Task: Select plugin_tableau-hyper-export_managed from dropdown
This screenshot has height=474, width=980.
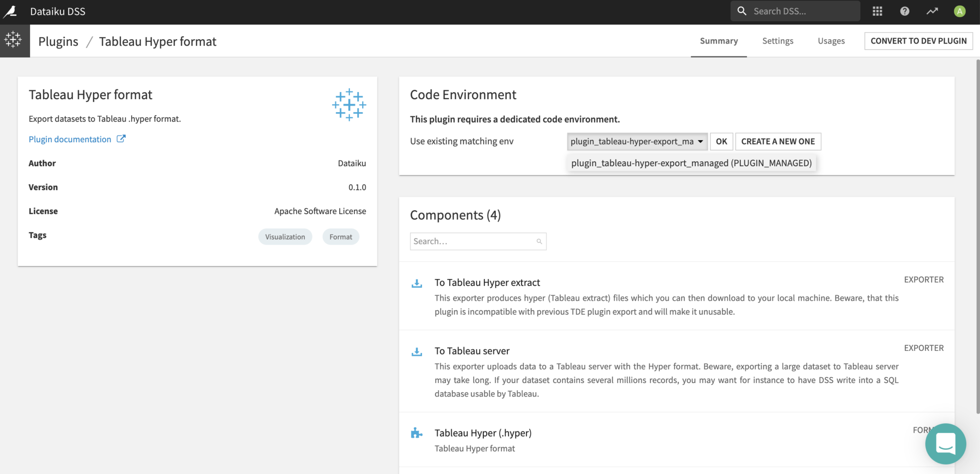Action: point(691,163)
